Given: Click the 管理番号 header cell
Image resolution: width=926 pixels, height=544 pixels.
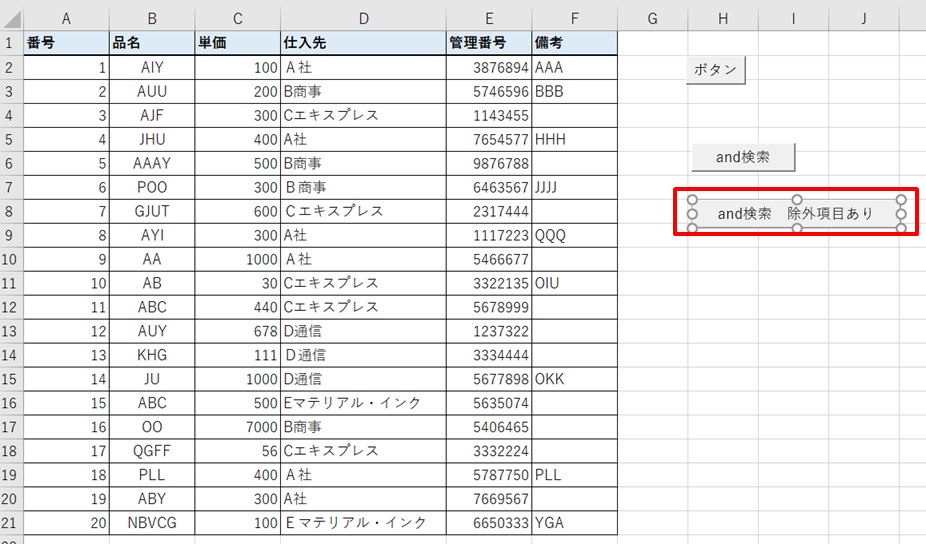Looking at the screenshot, I should [489, 43].
